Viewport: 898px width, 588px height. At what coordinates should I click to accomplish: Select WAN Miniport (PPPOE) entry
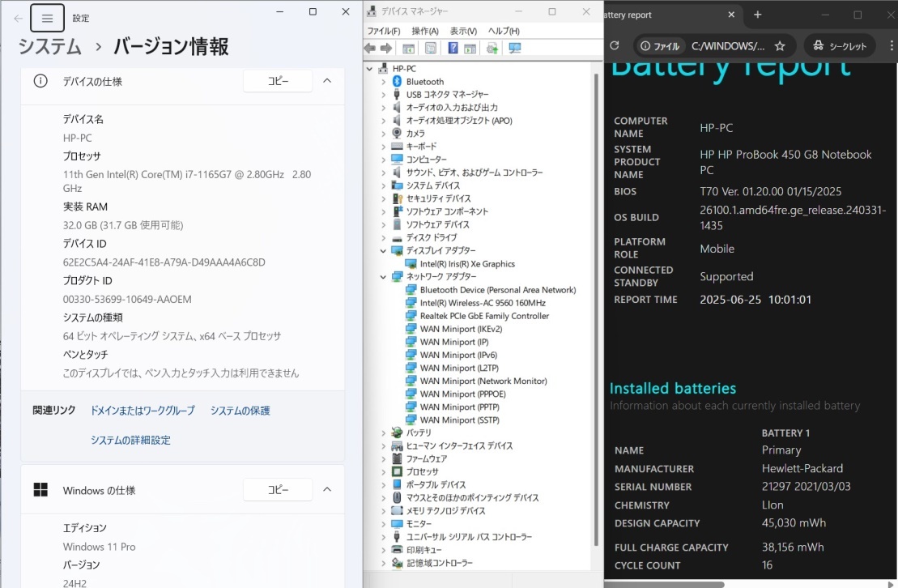coord(462,394)
